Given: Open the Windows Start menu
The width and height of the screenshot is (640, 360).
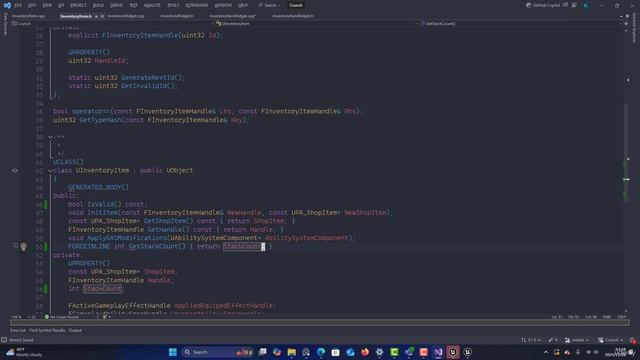Looking at the screenshot, I should tap(173, 352).
